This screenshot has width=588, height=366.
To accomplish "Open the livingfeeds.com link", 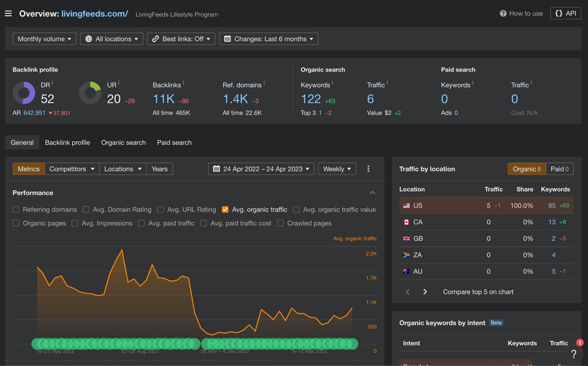I will (x=95, y=14).
